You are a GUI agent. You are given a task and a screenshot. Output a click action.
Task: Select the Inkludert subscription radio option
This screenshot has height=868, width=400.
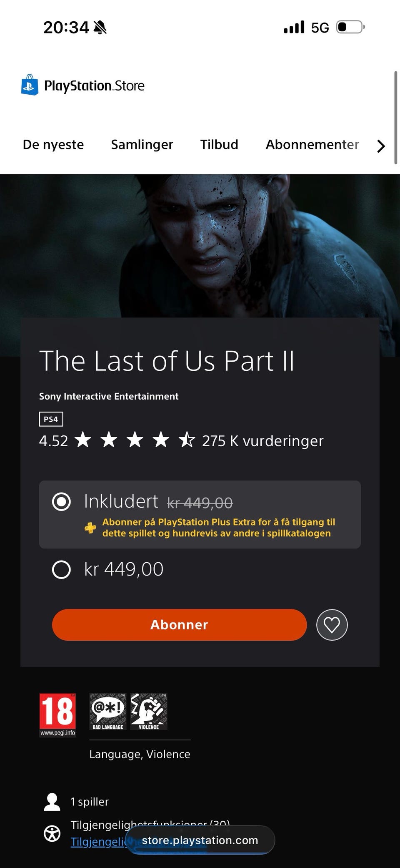click(61, 501)
